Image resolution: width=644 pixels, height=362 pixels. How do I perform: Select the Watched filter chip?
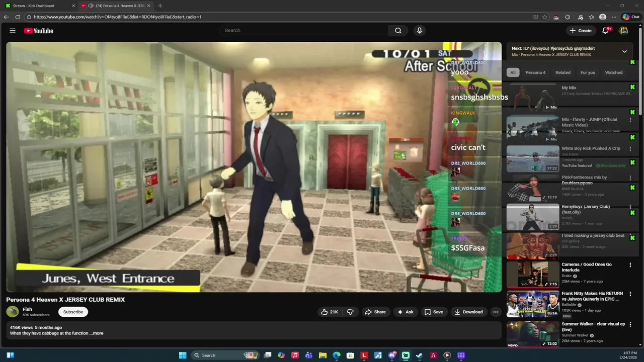tap(614, 72)
